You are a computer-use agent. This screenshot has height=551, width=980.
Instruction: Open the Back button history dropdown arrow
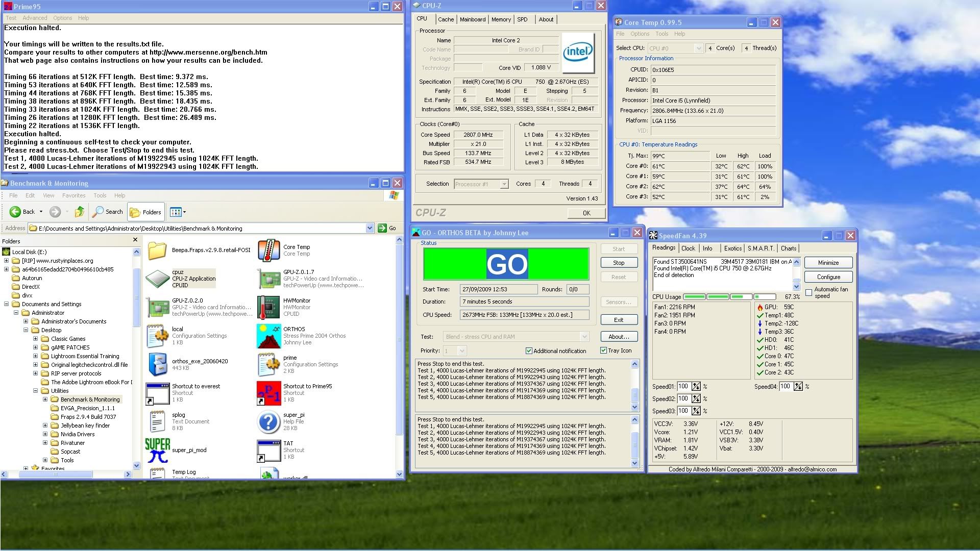pyautogui.click(x=41, y=212)
